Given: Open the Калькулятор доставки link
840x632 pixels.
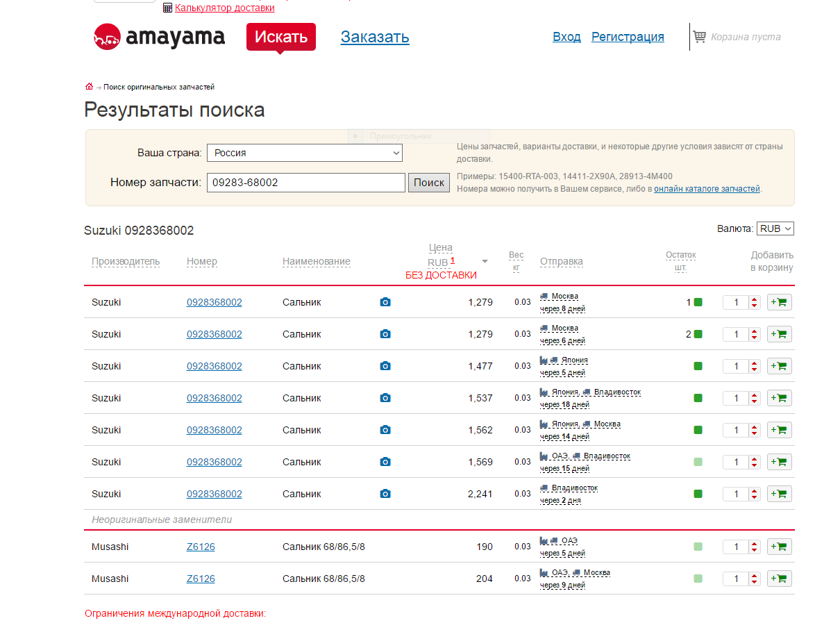Looking at the screenshot, I should (224, 8).
